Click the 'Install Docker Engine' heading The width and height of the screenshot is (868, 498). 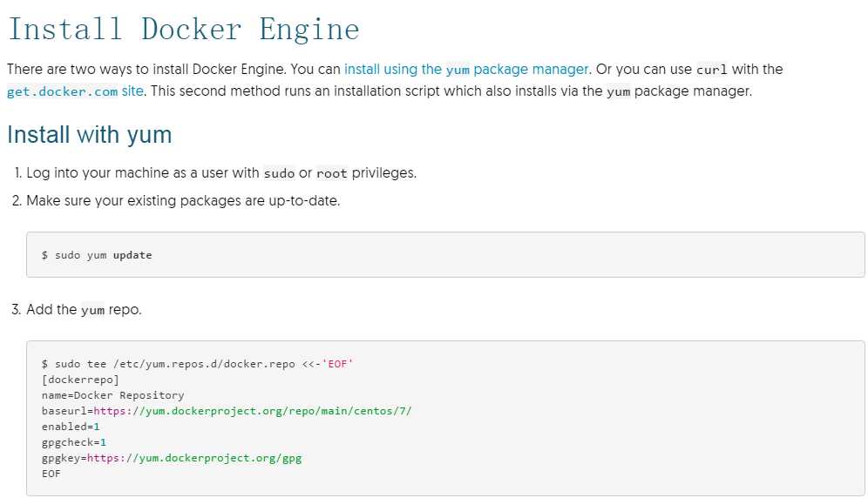click(x=184, y=30)
